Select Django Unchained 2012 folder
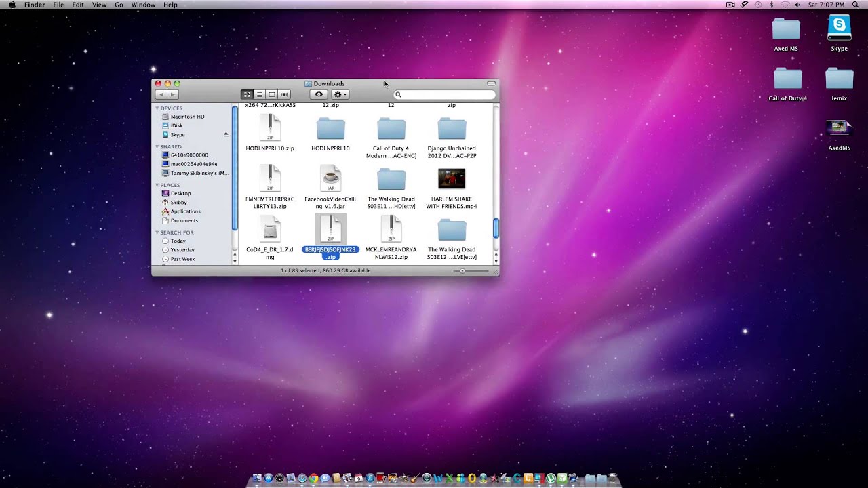The image size is (868, 488). [x=452, y=129]
